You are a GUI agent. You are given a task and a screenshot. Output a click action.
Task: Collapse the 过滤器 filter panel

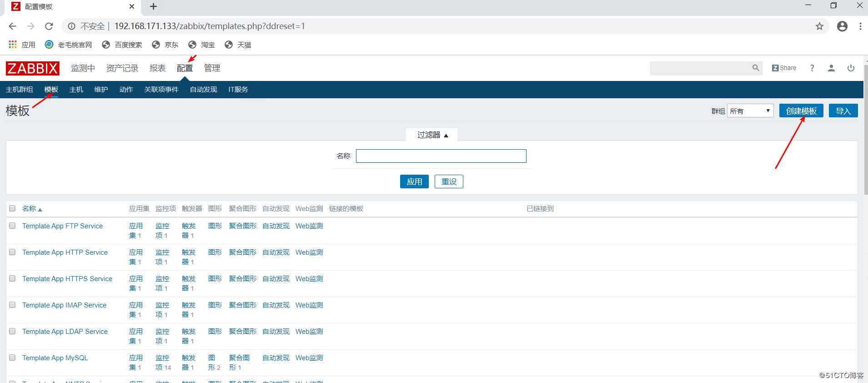click(x=432, y=135)
